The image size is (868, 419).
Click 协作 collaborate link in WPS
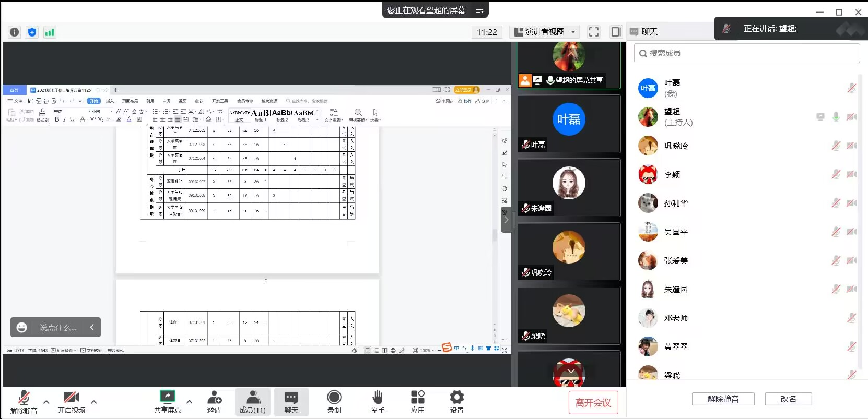coord(465,101)
